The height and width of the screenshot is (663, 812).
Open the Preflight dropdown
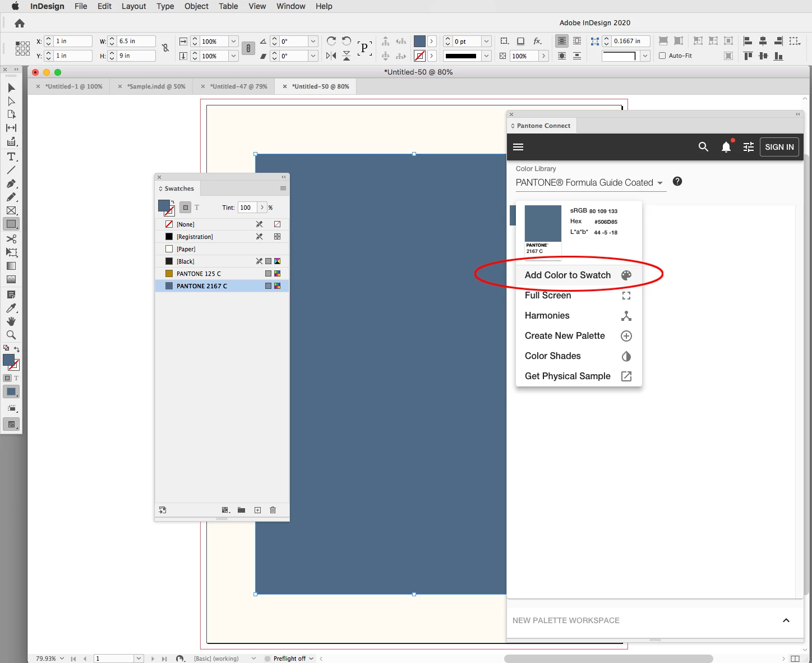pos(312,659)
